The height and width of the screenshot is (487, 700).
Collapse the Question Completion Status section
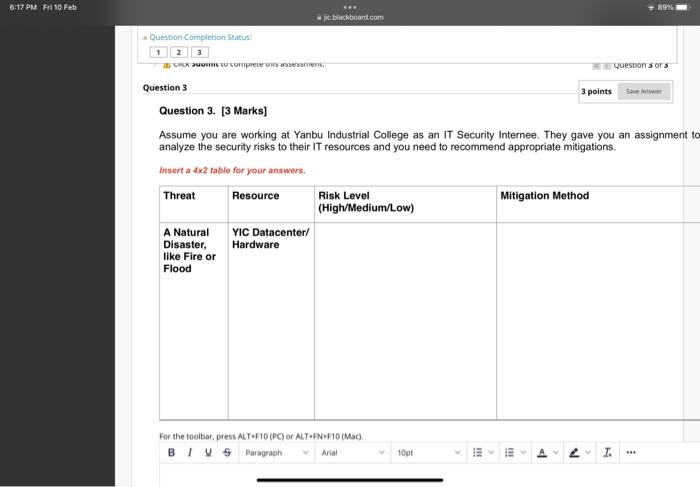(x=145, y=38)
